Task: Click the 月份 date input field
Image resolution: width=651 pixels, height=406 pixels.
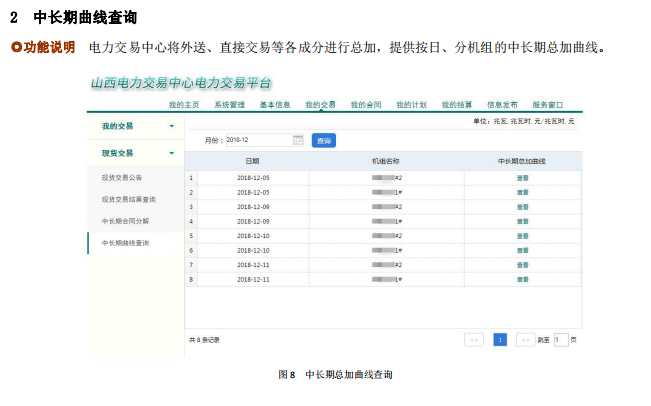Action: coord(257,140)
